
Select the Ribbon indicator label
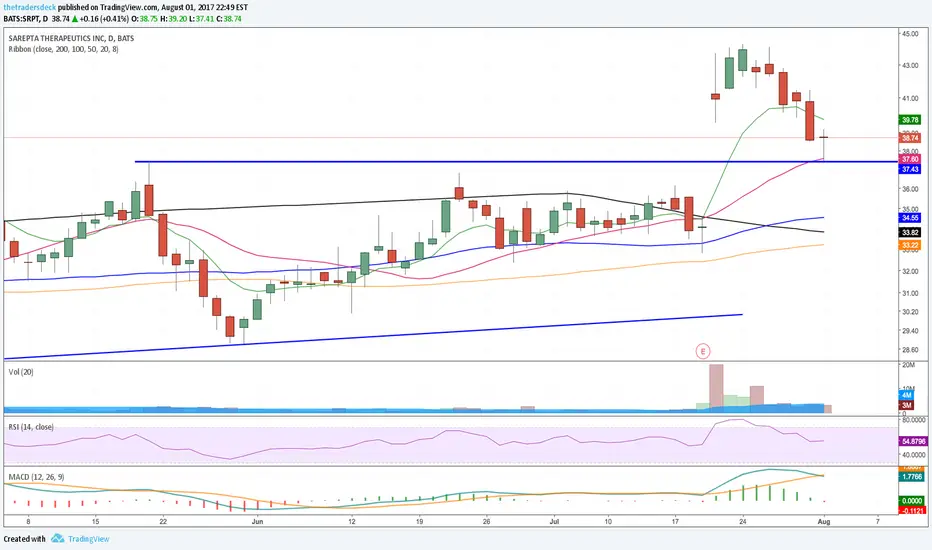pos(64,49)
